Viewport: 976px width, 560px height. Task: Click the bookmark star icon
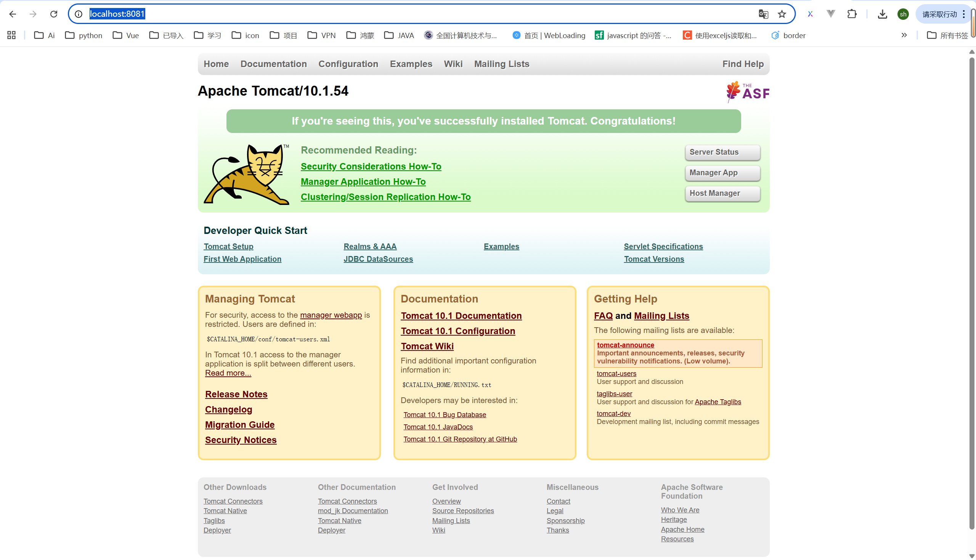pos(782,14)
